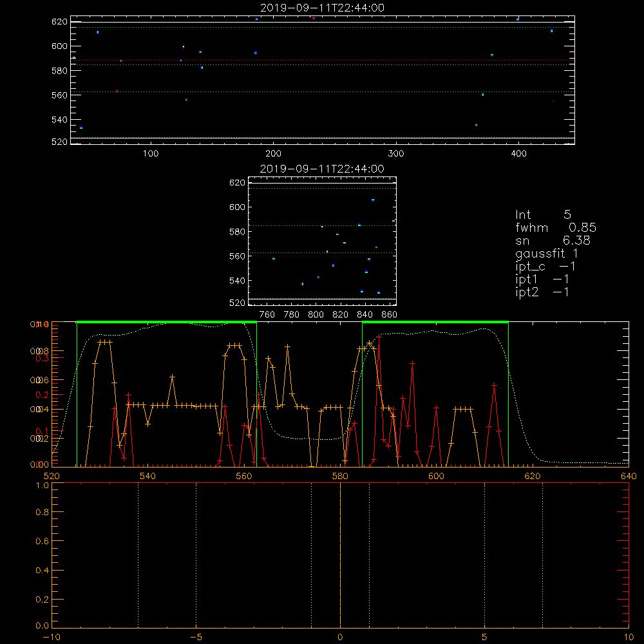Click the thick green bar spanning 525 to 562

[167, 323]
